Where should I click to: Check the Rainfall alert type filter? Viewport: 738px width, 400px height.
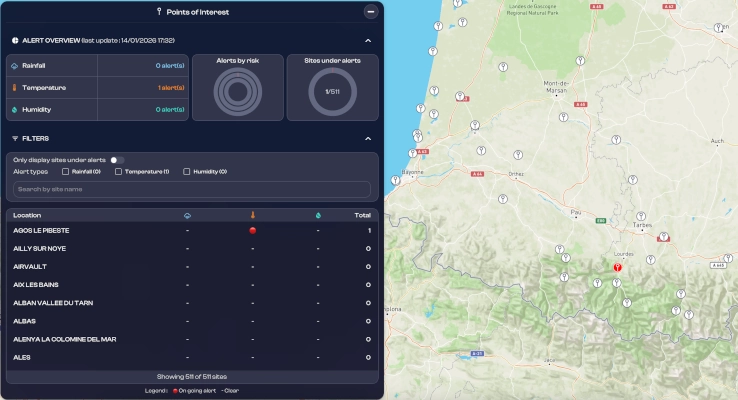(x=65, y=172)
